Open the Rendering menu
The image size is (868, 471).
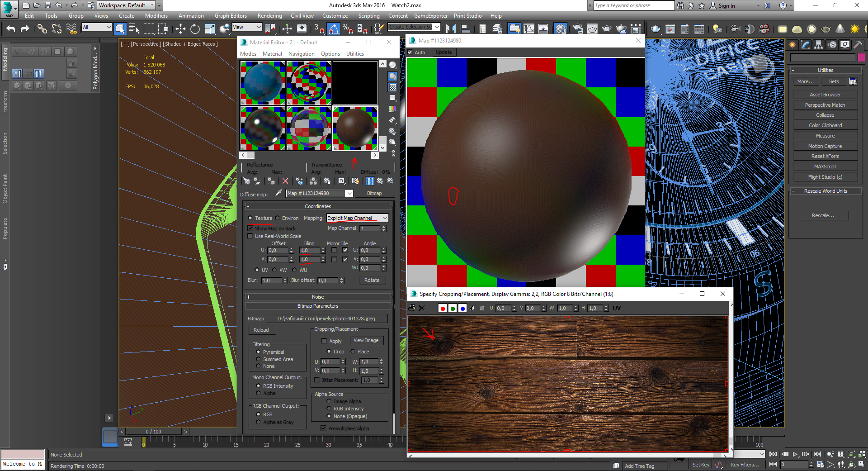click(269, 16)
